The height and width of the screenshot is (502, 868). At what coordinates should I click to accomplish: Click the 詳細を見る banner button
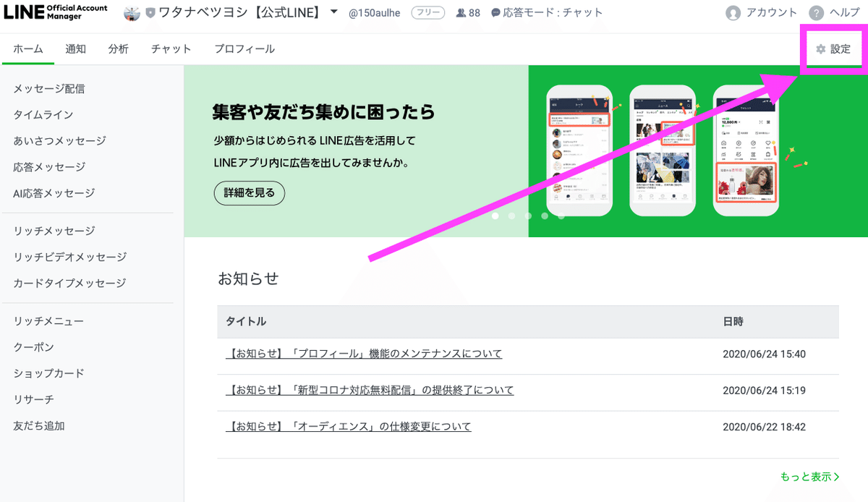click(250, 193)
